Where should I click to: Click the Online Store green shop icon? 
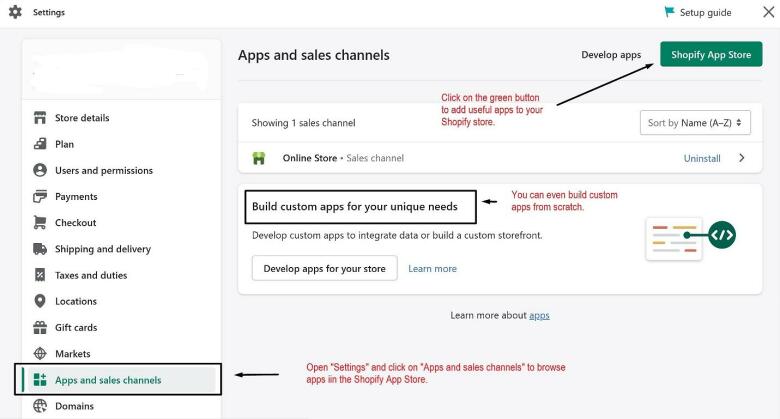[x=259, y=158]
